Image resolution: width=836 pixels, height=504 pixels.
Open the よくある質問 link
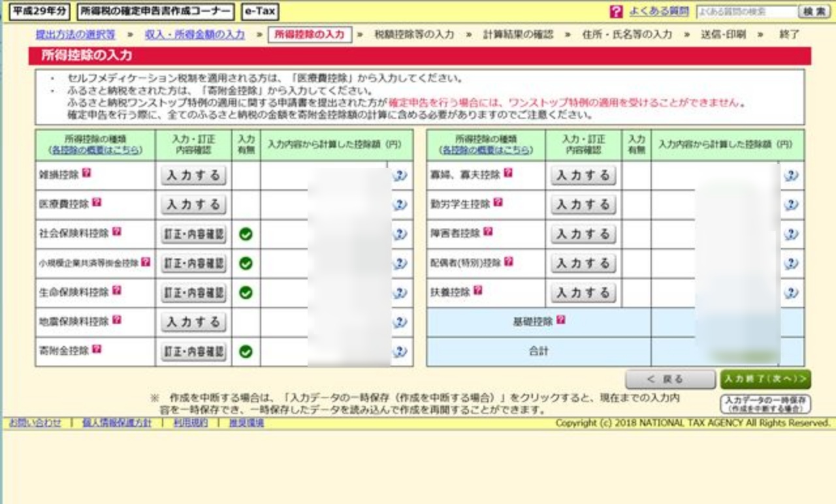tap(659, 12)
